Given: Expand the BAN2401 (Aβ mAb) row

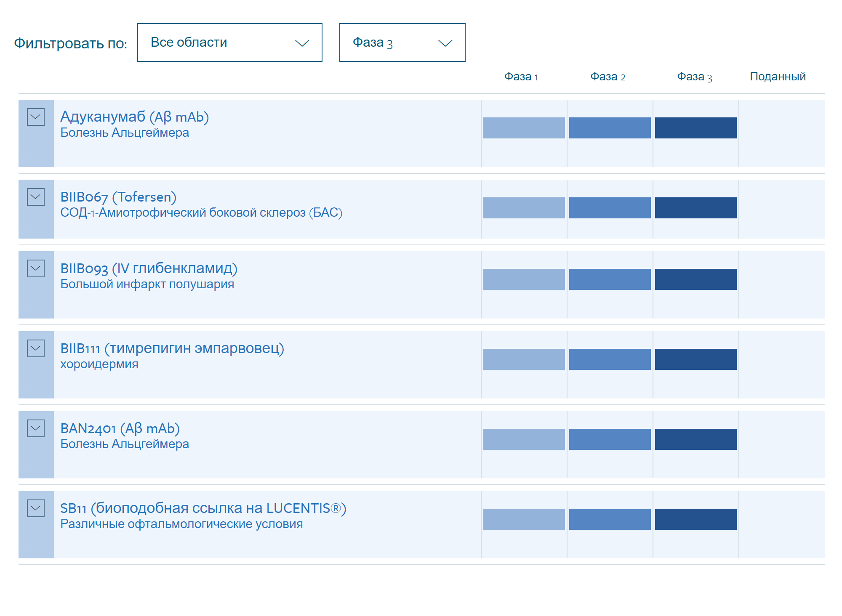Looking at the screenshot, I should click(36, 428).
